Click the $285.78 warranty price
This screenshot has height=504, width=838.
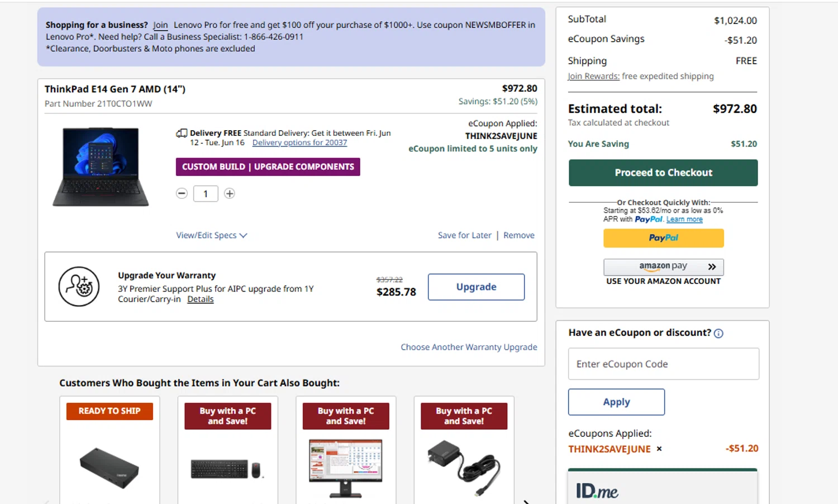point(396,292)
